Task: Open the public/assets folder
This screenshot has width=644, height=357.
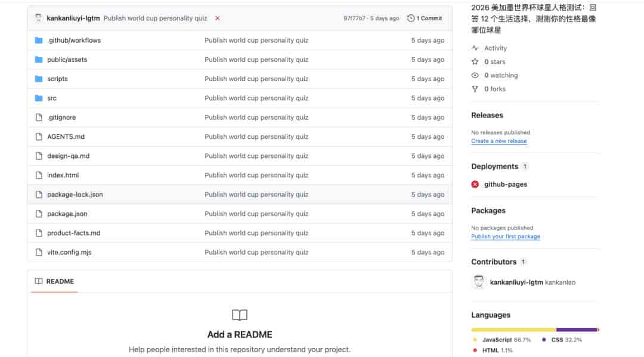Action: click(x=67, y=60)
